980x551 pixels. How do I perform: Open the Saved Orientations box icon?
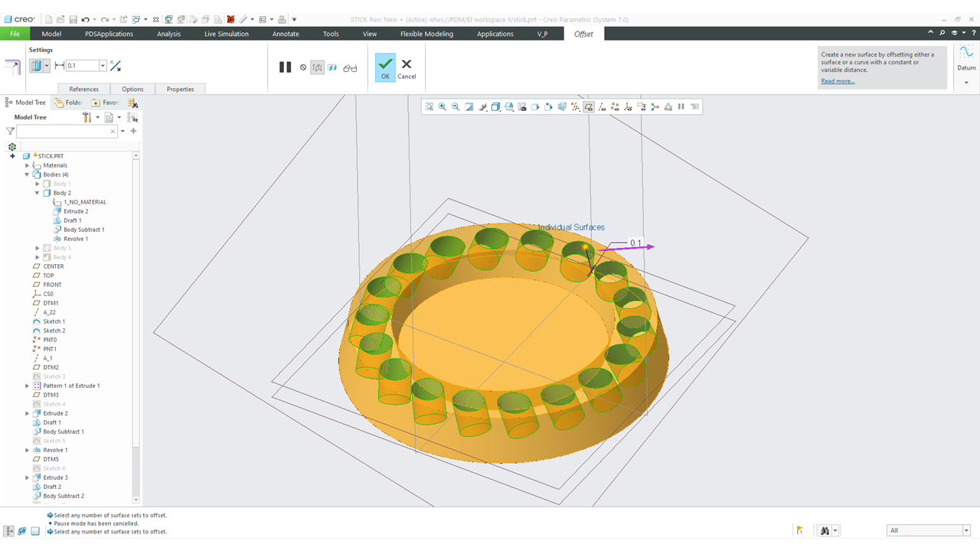coord(508,107)
